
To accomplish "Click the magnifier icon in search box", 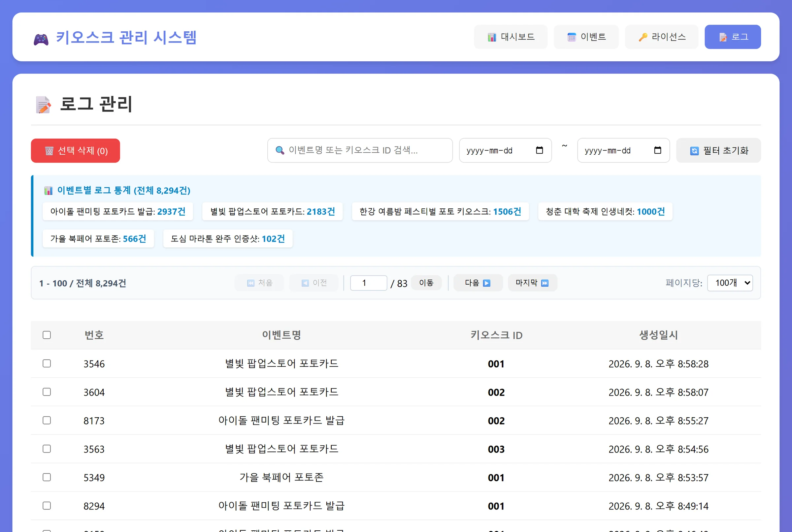I will click(x=280, y=150).
